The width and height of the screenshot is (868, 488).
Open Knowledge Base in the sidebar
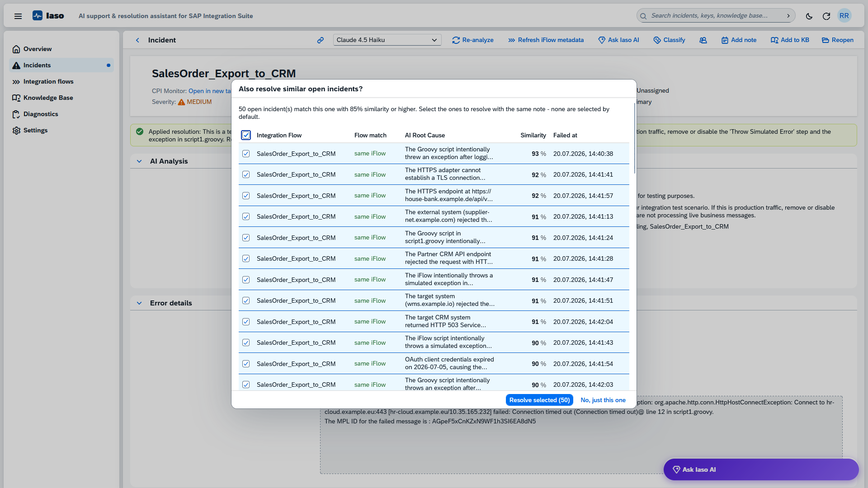[x=61, y=98]
